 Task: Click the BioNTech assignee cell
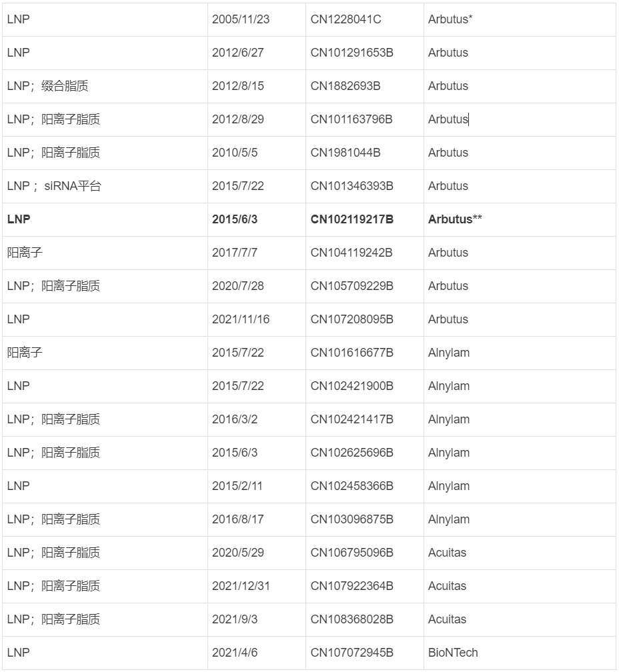click(x=453, y=653)
